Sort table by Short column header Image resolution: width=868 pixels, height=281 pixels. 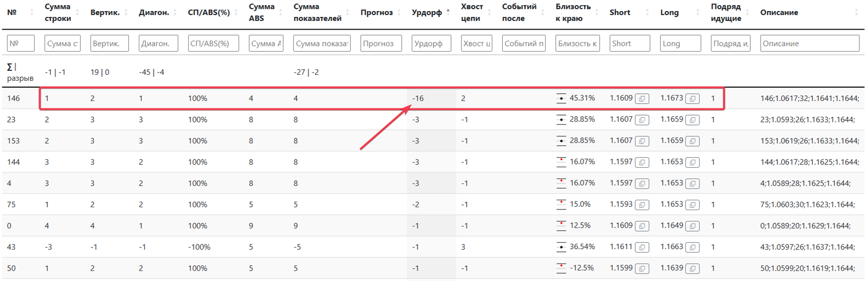click(620, 13)
